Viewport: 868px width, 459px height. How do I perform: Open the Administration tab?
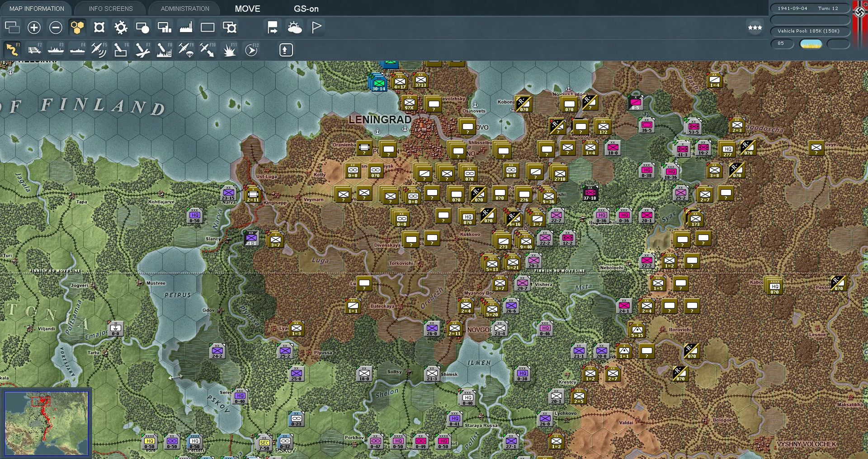[x=185, y=9]
